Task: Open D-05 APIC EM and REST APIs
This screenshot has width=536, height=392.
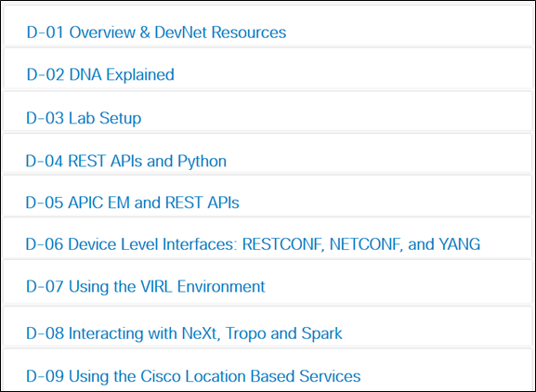Action: (132, 203)
